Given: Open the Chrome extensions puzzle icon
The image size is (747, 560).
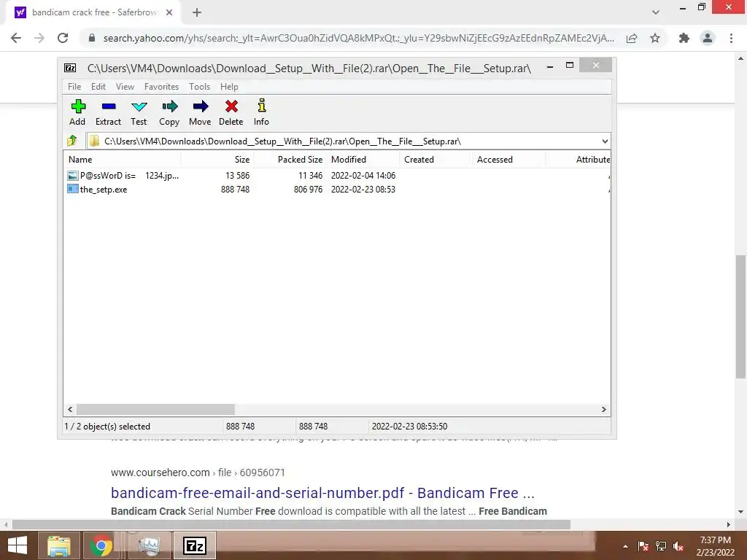Looking at the screenshot, I should [684, 38].
